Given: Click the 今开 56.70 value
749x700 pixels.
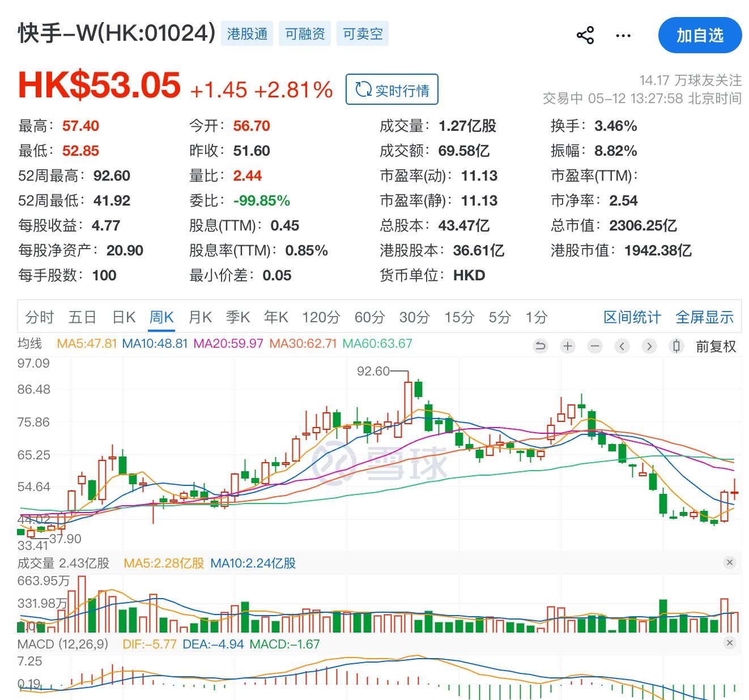Looking at the screenshot, I should click(x=252, y=126).
